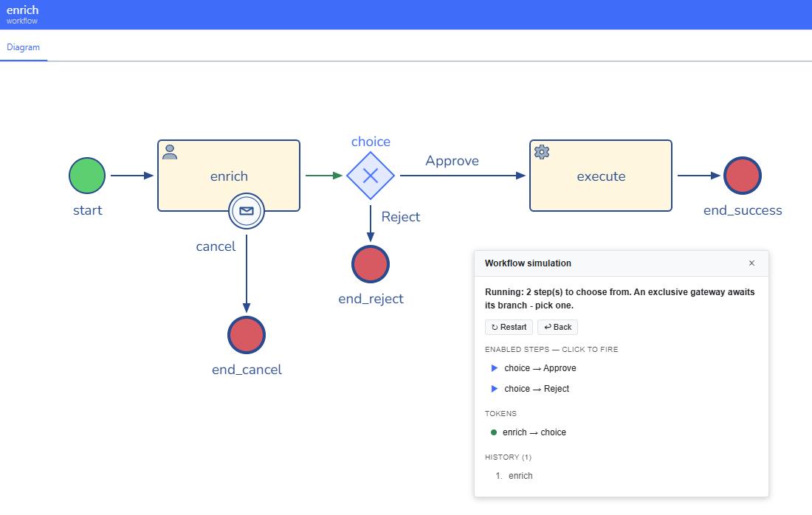This screenshot has width=812, height=515.
Task: Click the green token dot indicator
Action: pyautogui.click(x=494, y=432)
